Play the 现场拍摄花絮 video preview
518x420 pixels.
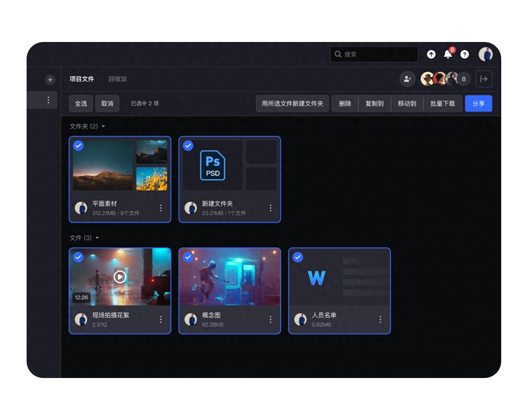119,277
